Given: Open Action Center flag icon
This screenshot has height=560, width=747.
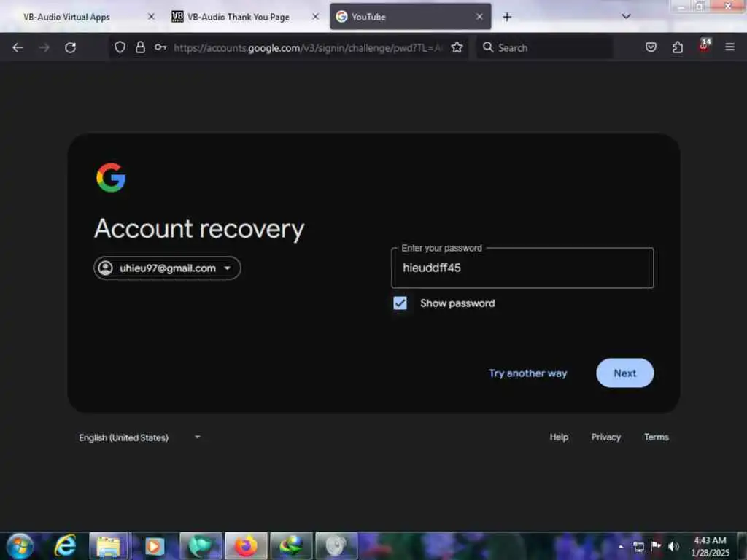Looking at the screenshot, I should tap(656, 546).
